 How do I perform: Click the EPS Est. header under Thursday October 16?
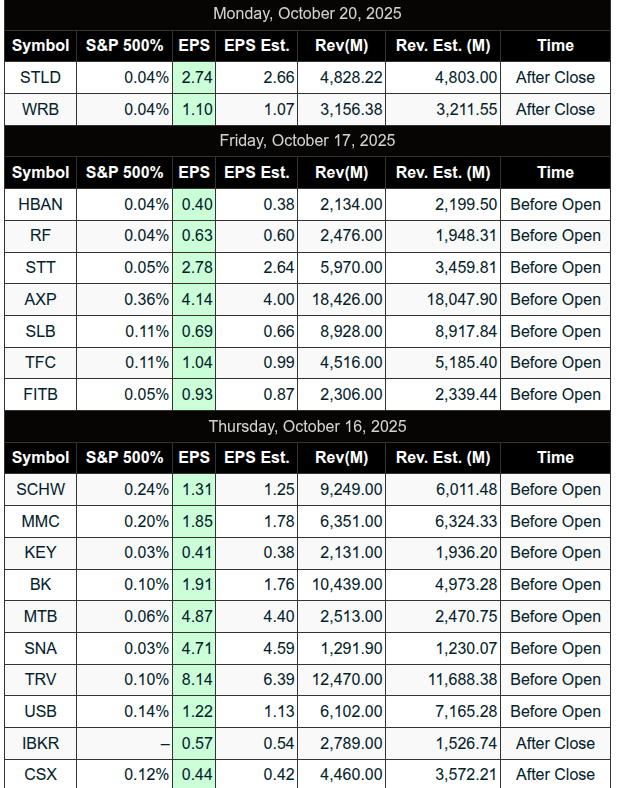point(256,457)
